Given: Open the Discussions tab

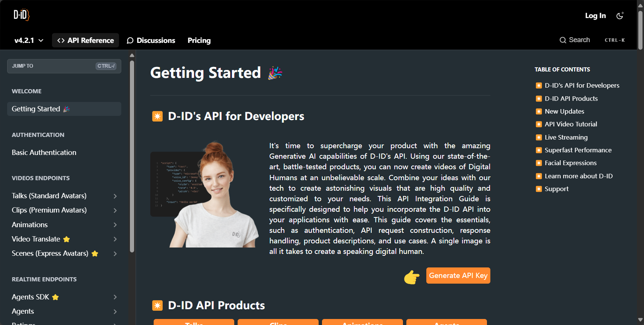Looking at the screenshot, I should [x=151, y=40].
